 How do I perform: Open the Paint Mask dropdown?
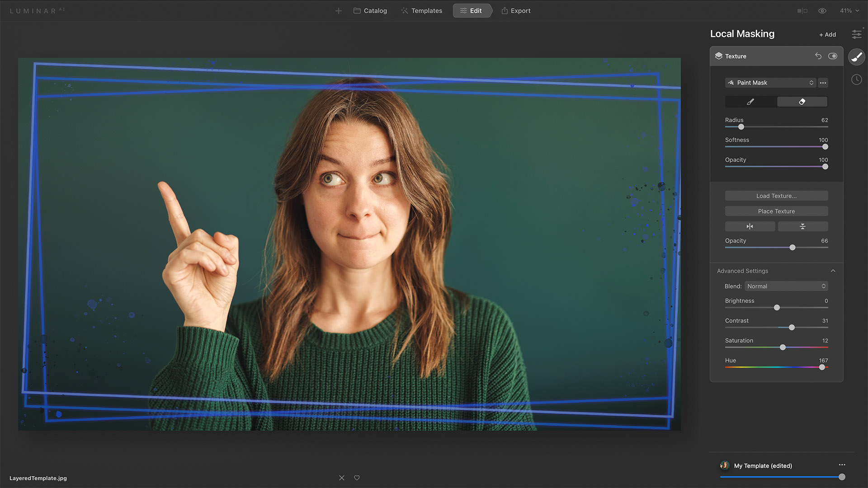pyautogui.click(x=770, y=83)
